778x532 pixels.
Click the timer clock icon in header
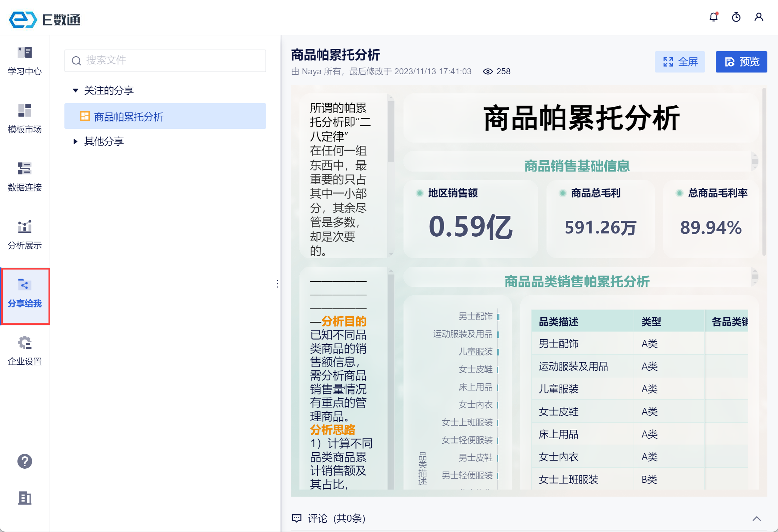(736, 17)
